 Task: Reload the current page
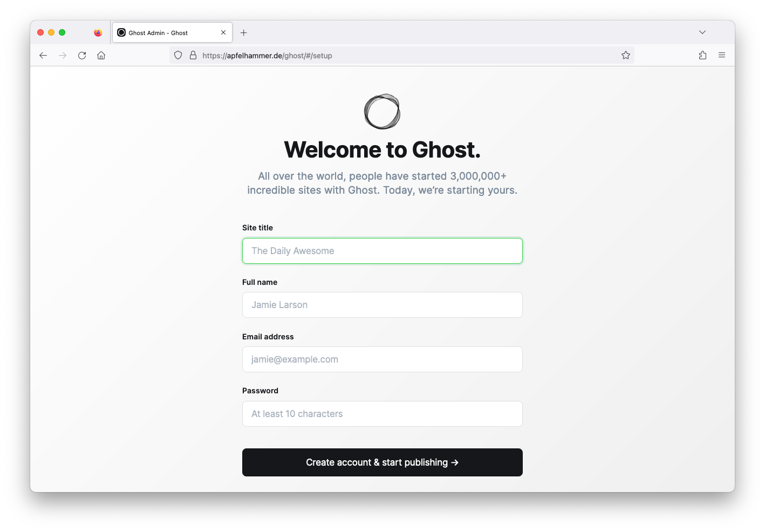click(x=82, y=55)
